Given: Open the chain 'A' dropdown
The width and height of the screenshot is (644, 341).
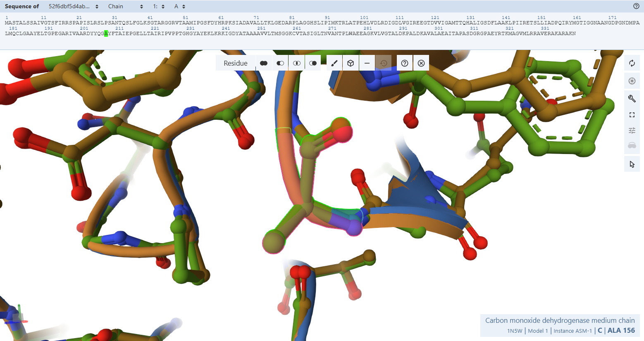Looking at the screenshot, I should click(180, 6).
